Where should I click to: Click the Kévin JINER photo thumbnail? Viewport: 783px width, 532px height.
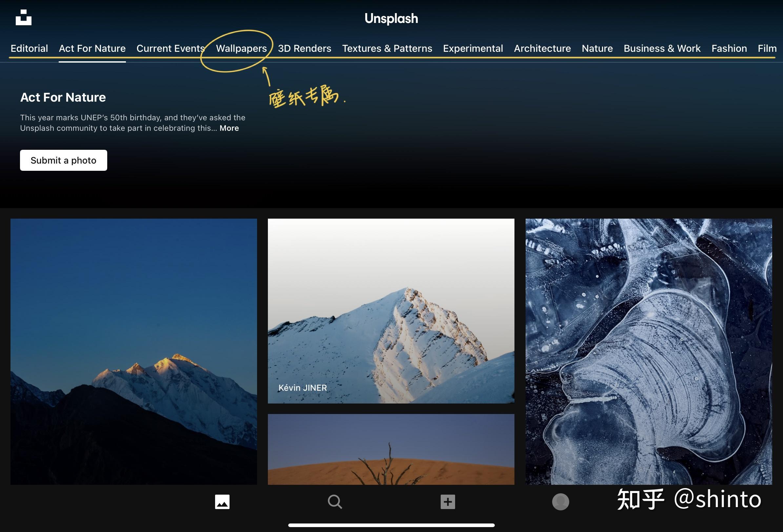391,310
